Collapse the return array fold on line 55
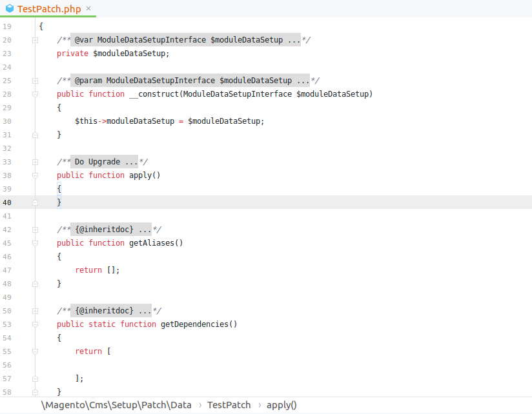 tap(35, 351)
